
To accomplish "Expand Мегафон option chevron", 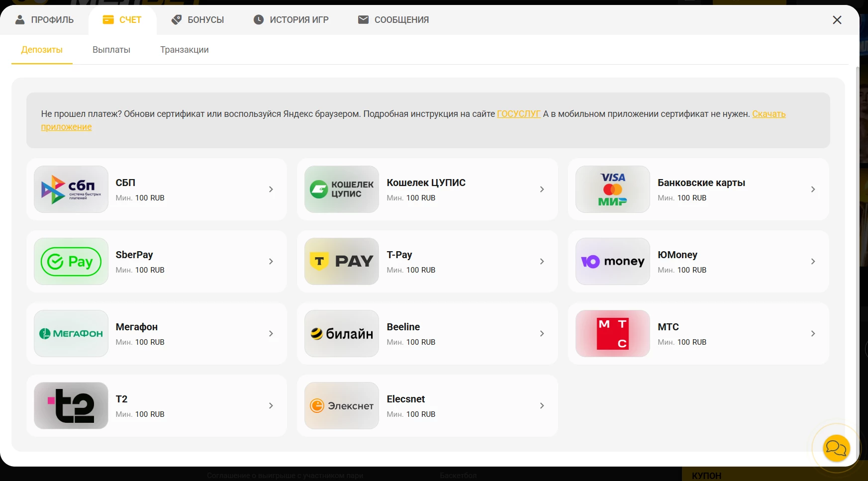I will (x=271, y=333).
